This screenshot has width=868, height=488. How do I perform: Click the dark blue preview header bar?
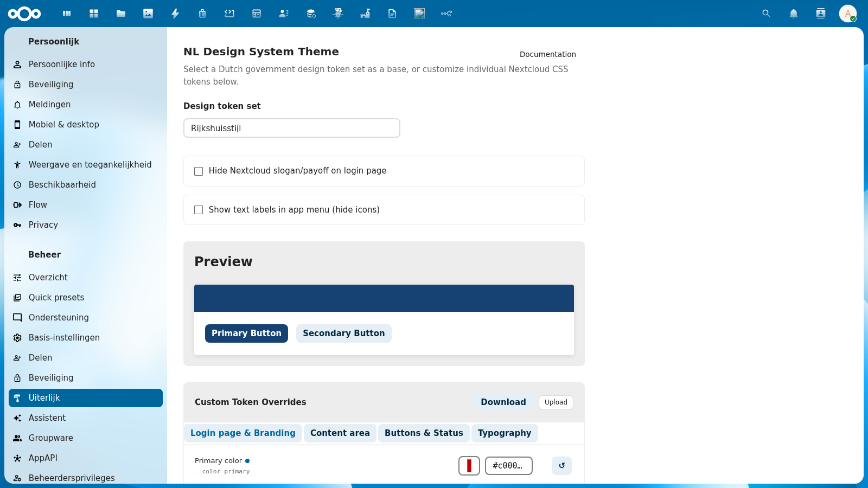pyautogui.click(x=384, y=298)
